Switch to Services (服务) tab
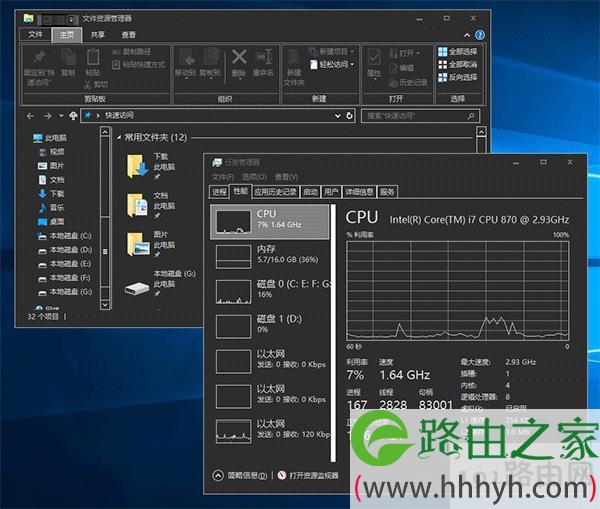Screen dimensions: 600x509 (x=387, y=192)
